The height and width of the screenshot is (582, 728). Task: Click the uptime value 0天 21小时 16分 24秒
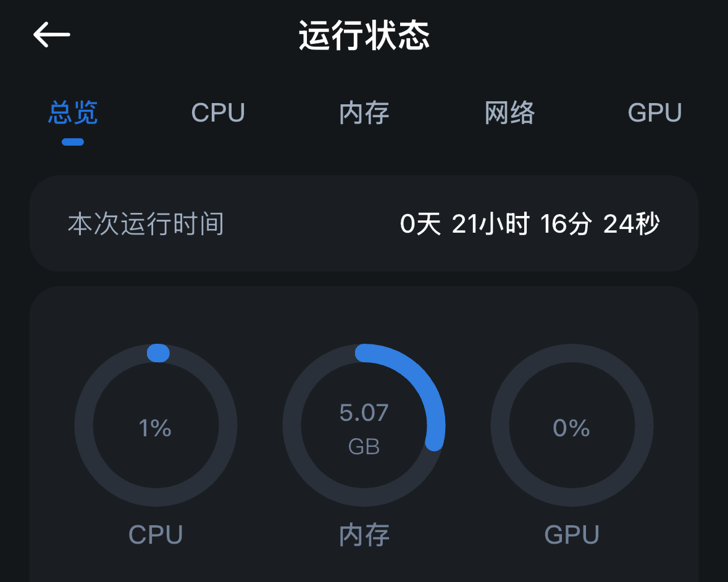pyautogui.click(x=529, y=224)
